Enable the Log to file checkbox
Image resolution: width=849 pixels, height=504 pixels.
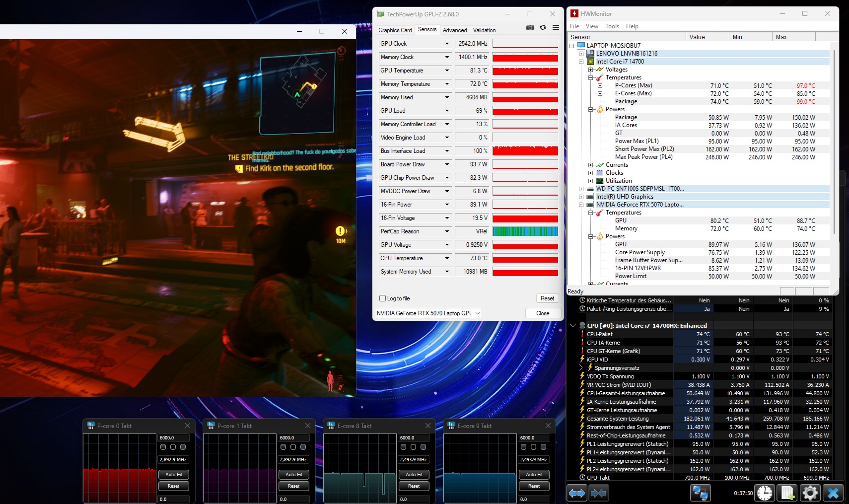383,298
